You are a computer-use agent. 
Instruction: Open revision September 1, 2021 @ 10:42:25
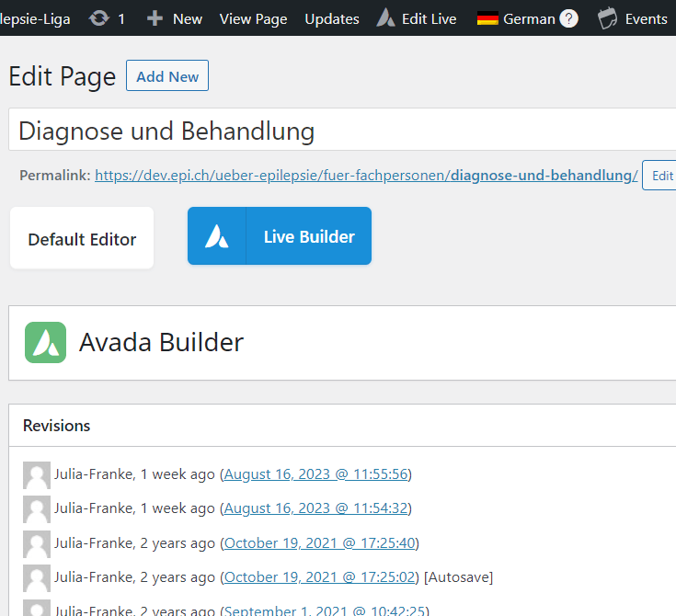[x=325, y=610]
